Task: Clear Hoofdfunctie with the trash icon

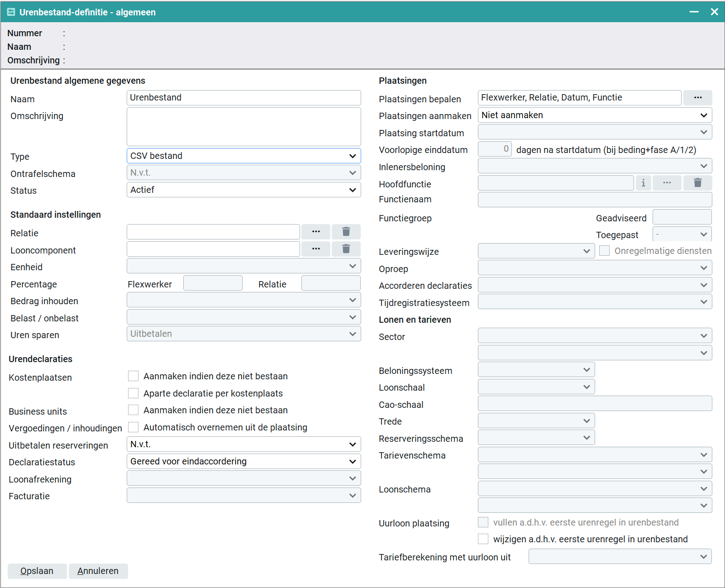Action: pyautogui.click(x=697, y=183)
